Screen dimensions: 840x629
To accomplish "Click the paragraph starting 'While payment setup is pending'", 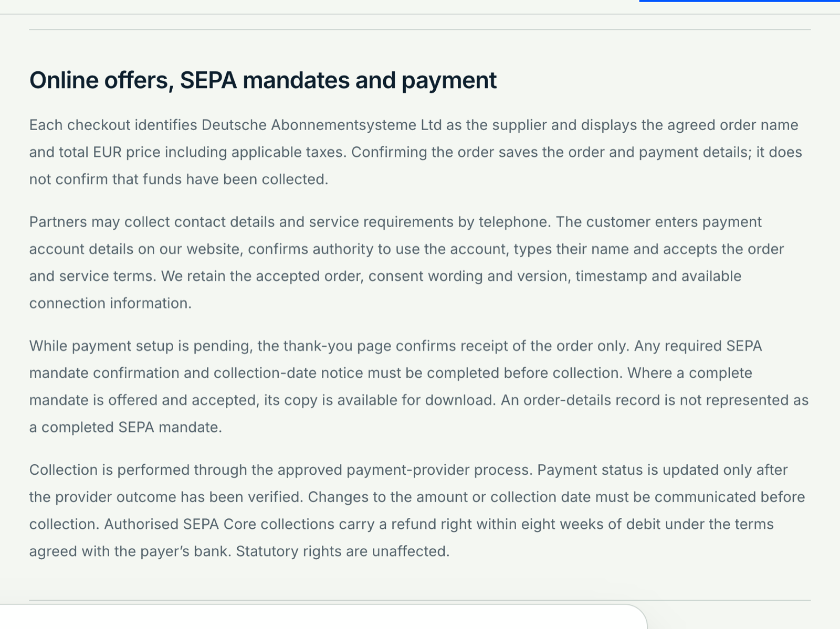I will pyautogui.click(x=419, y=387).
